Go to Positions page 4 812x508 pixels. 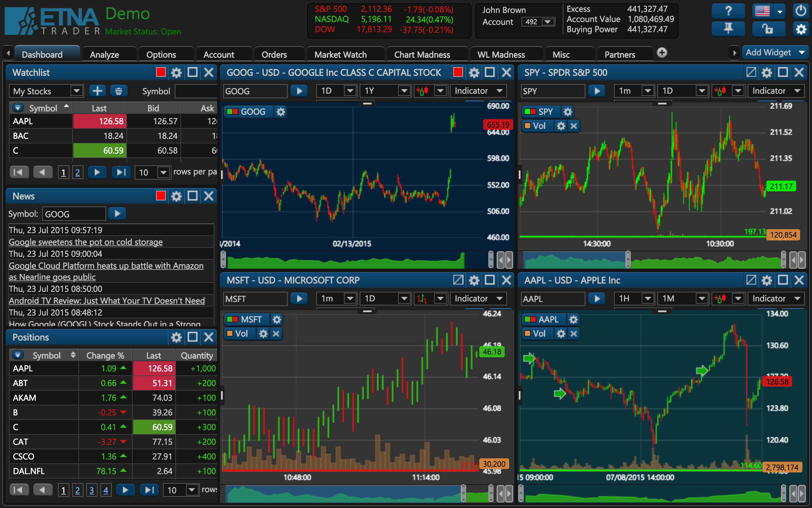(x=106, y=490)
